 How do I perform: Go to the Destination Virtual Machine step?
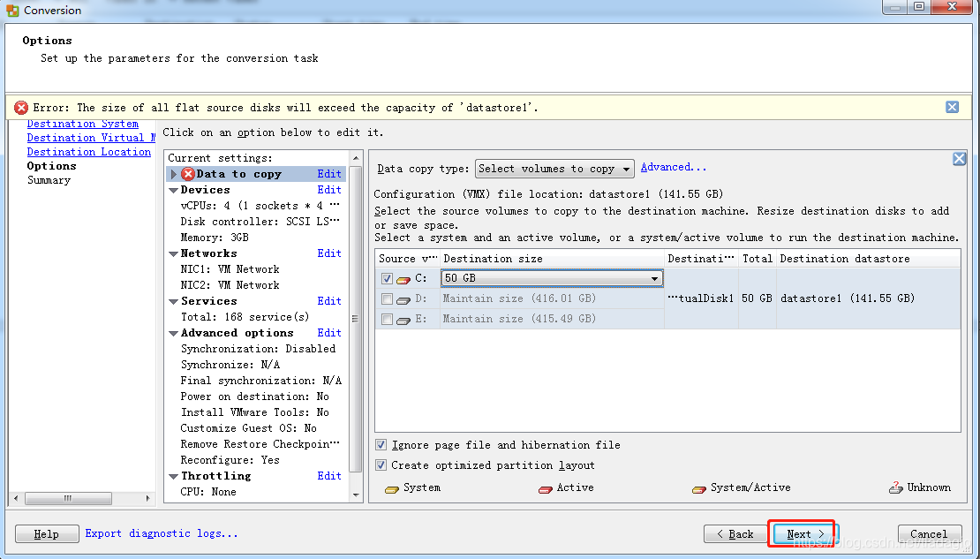click(x=91, y=138)
